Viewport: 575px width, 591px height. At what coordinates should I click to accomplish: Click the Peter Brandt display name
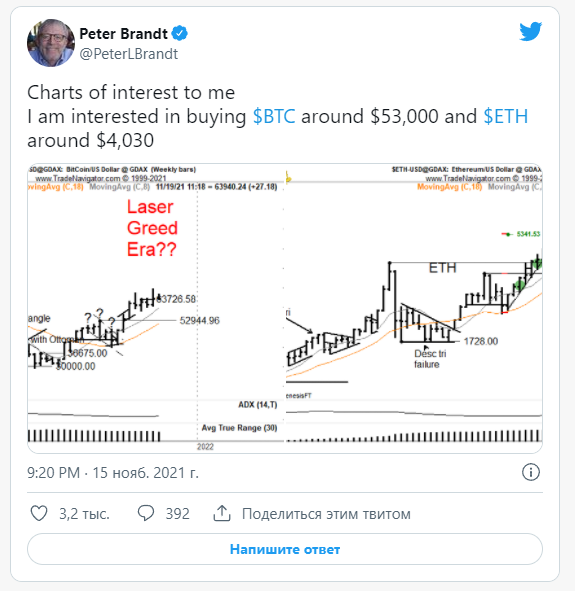124,34
